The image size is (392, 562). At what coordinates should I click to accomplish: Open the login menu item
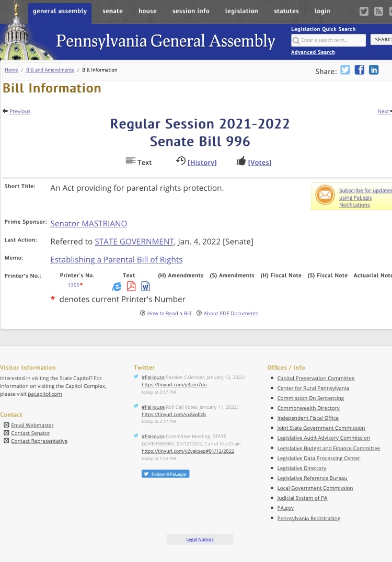[x=322, y=11]
